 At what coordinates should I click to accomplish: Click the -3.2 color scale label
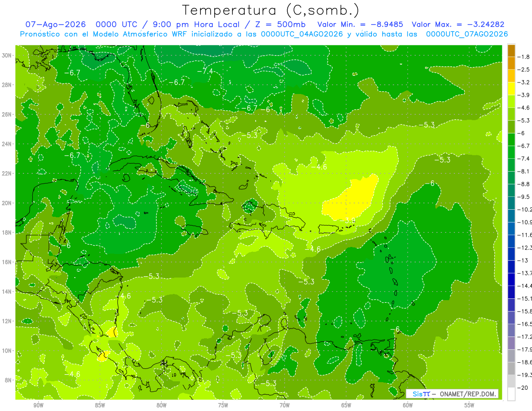(524, 82)
